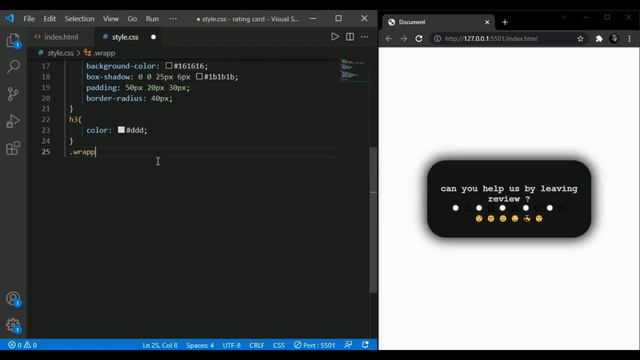Viewport: 640px width, 360px height.
Task: Open editor More Actions ellipsis
Action: (364, 37)
